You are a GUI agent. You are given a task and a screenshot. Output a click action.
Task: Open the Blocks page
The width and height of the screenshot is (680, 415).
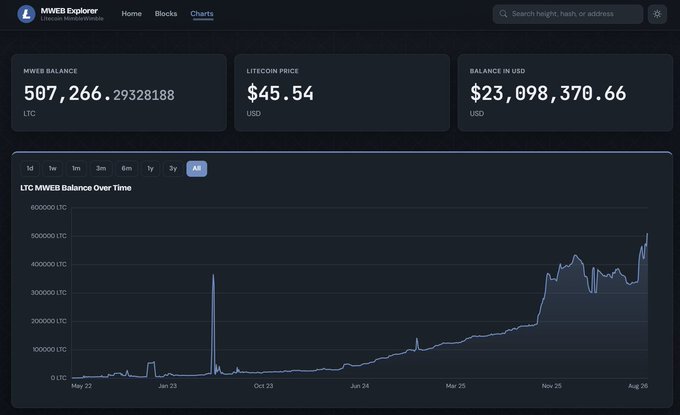click(166, 13)
